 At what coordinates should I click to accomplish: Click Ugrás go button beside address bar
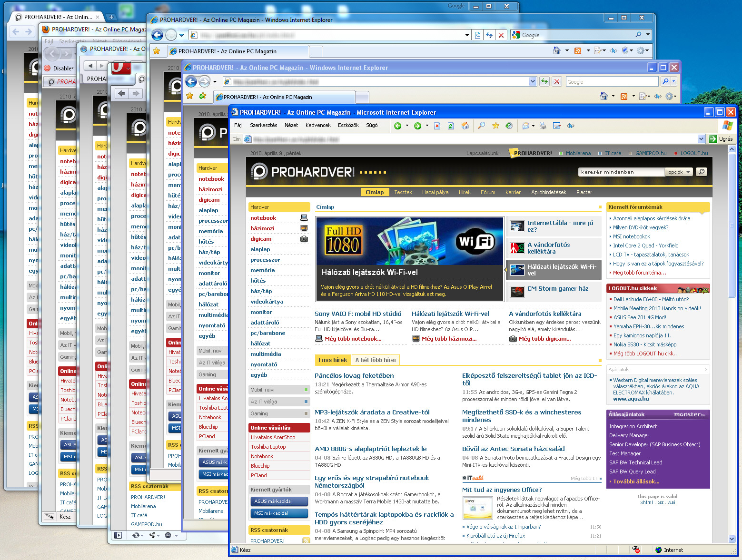coord(721,139)
